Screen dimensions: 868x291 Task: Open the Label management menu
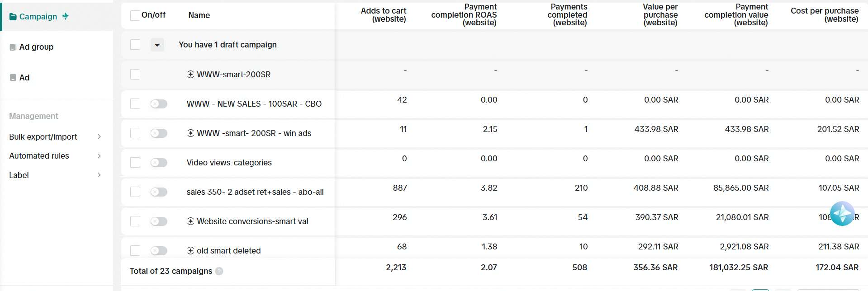[19, 175]
